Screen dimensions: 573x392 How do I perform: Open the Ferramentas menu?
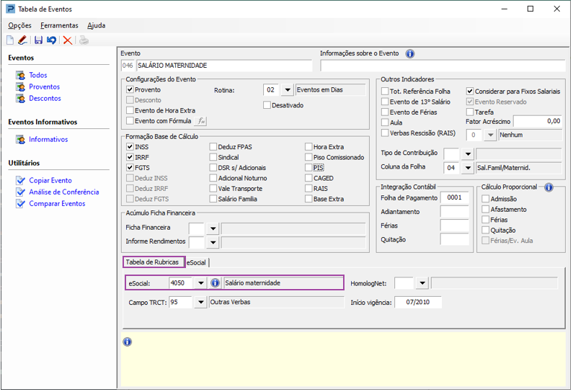(x=59, y=25)
